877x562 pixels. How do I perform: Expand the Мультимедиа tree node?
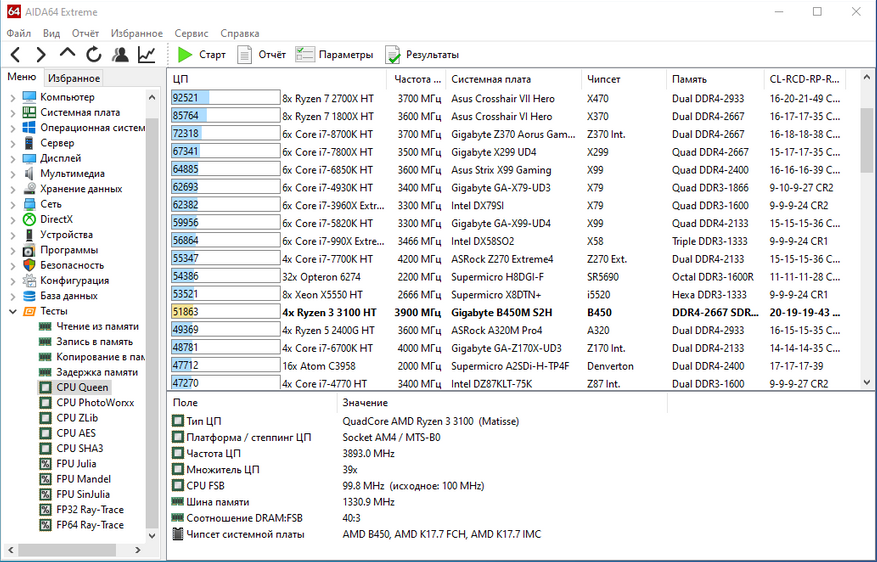tap(12, 174)
